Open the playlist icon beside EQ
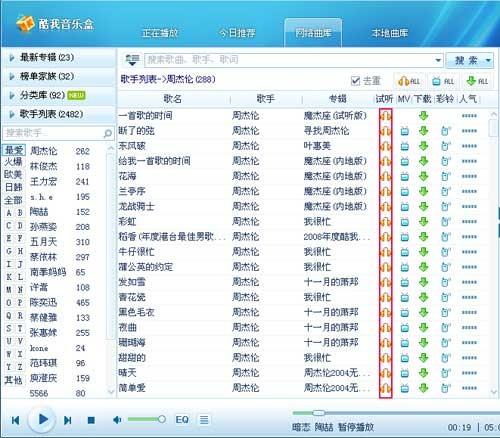Viewport: 500px width, 438px height. [x=204, y=419]
